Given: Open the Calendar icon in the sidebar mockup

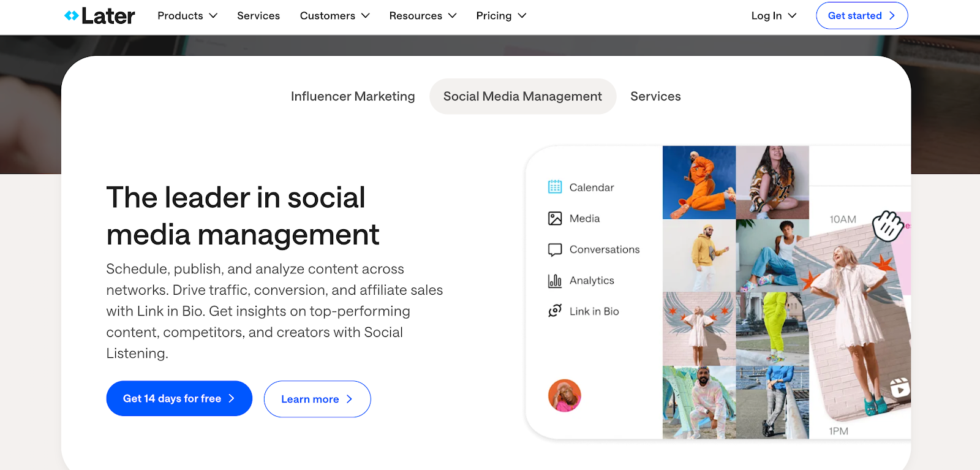Looking at the screenshot, I should 555,187.
